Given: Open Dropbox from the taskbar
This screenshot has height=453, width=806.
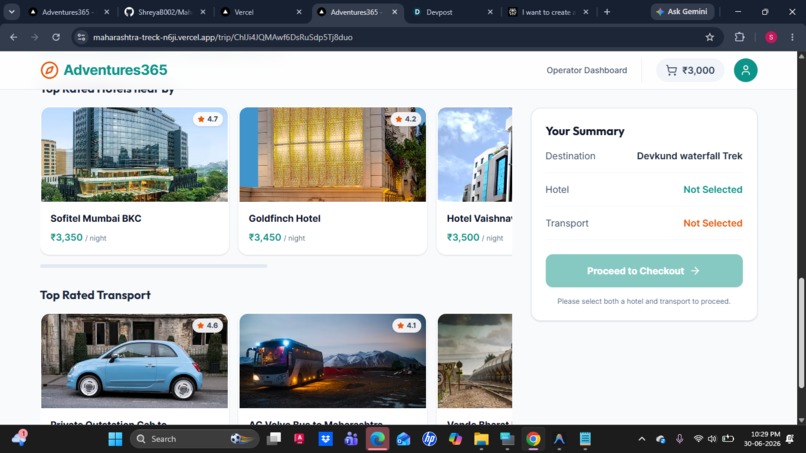Looking at the screenshot, I should (325, 439).
